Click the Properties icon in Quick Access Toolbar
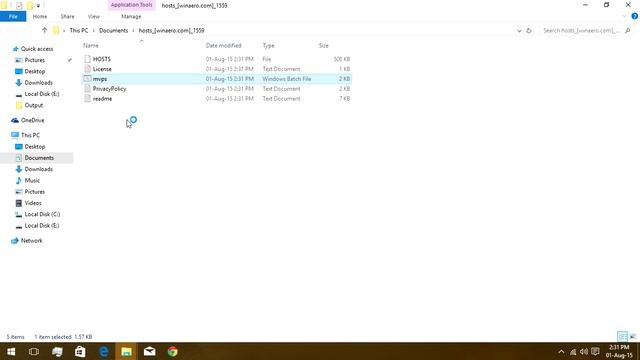This screenshot has width=640, height=360. click(19, 6)
